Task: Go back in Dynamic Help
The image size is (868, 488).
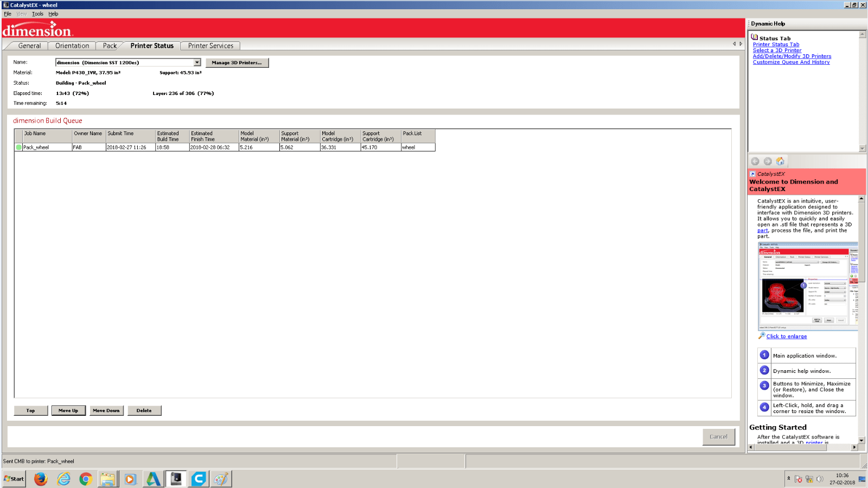Action: tap(755, 161)
